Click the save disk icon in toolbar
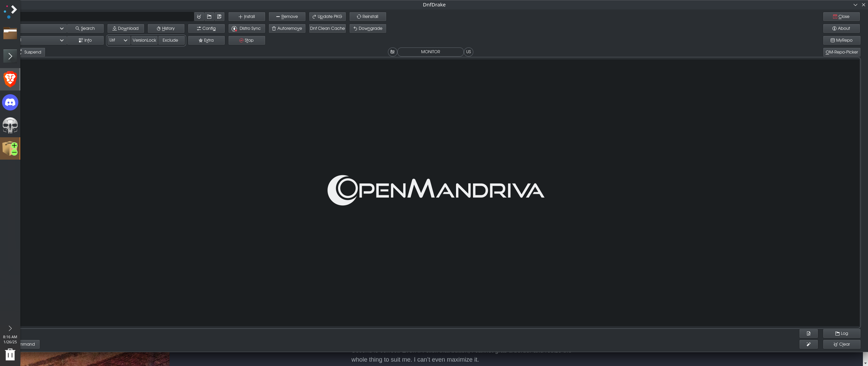The width and height of the screenshot is (868, 366). (219, 17)
